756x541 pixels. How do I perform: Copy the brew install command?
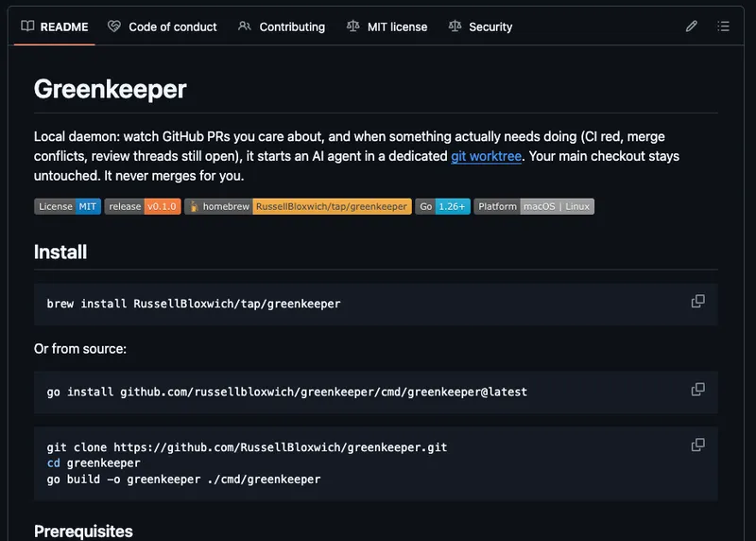[x=697, y=301]
